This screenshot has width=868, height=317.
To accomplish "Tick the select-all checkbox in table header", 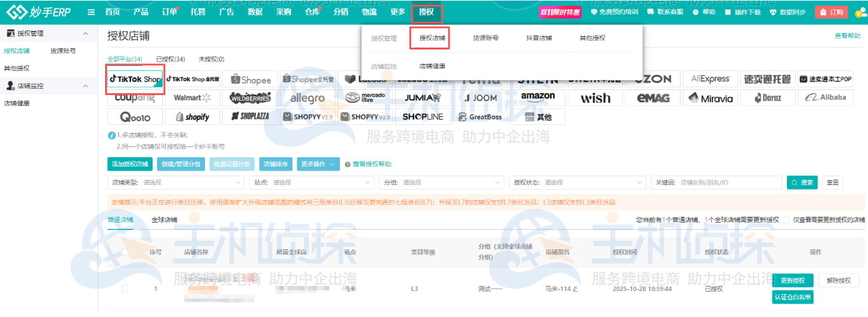I will 125,252.
